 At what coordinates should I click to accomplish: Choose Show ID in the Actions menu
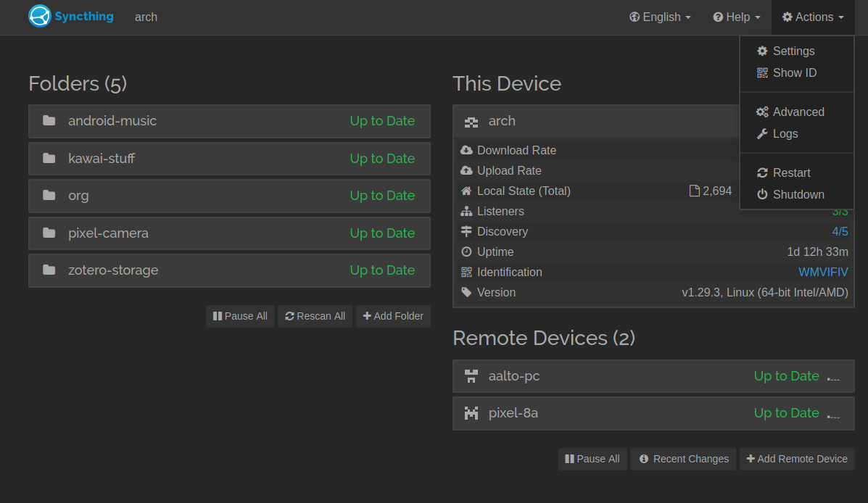(794, 73)
